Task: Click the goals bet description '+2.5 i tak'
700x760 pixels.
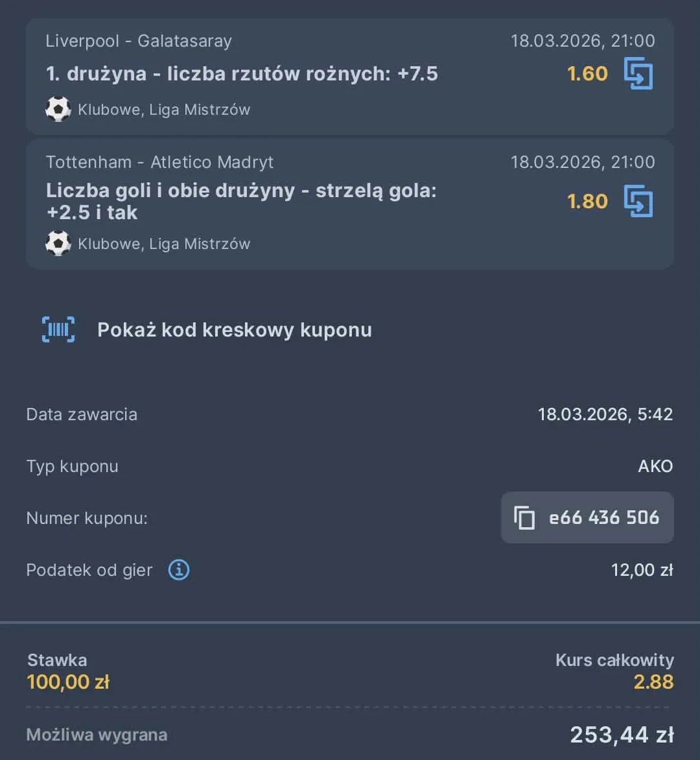Action: pos(91,212)
